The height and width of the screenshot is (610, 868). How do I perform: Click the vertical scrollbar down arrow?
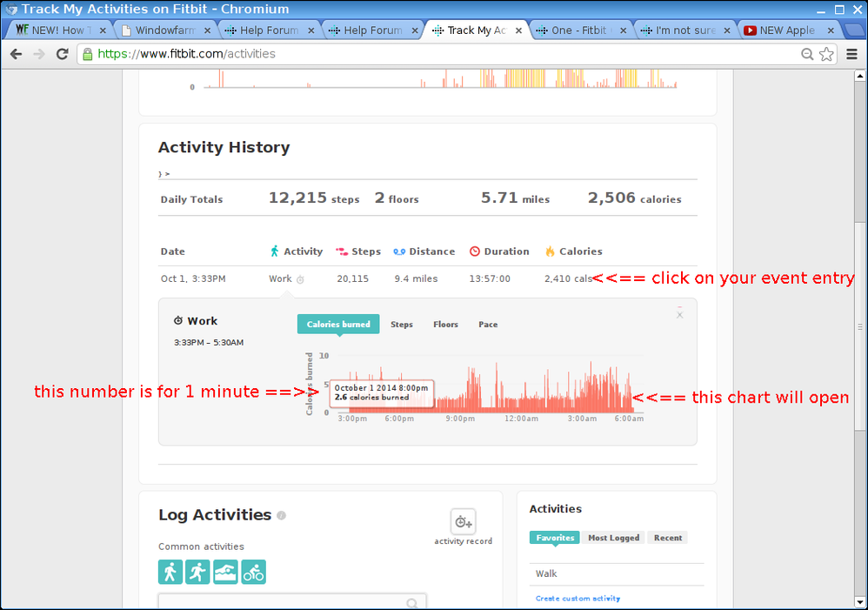859,601
